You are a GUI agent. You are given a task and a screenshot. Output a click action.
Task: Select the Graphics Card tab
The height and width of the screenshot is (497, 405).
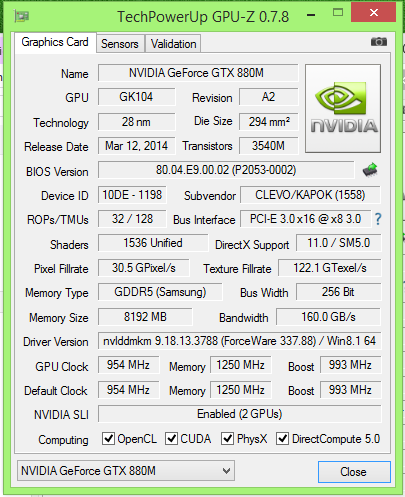55,42
